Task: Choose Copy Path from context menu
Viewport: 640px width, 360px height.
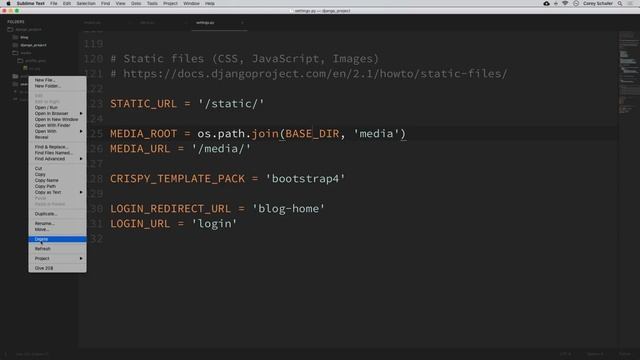Action: tap(57, 186)
